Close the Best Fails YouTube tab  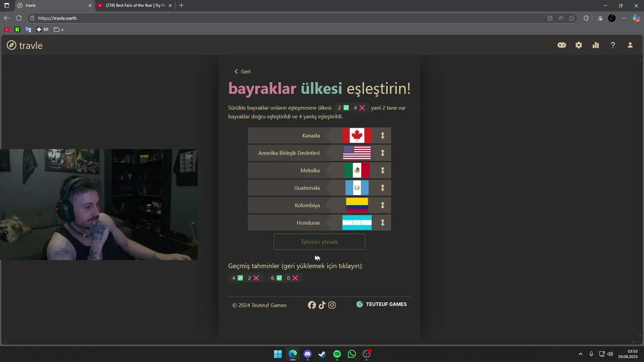coord(170,6)
